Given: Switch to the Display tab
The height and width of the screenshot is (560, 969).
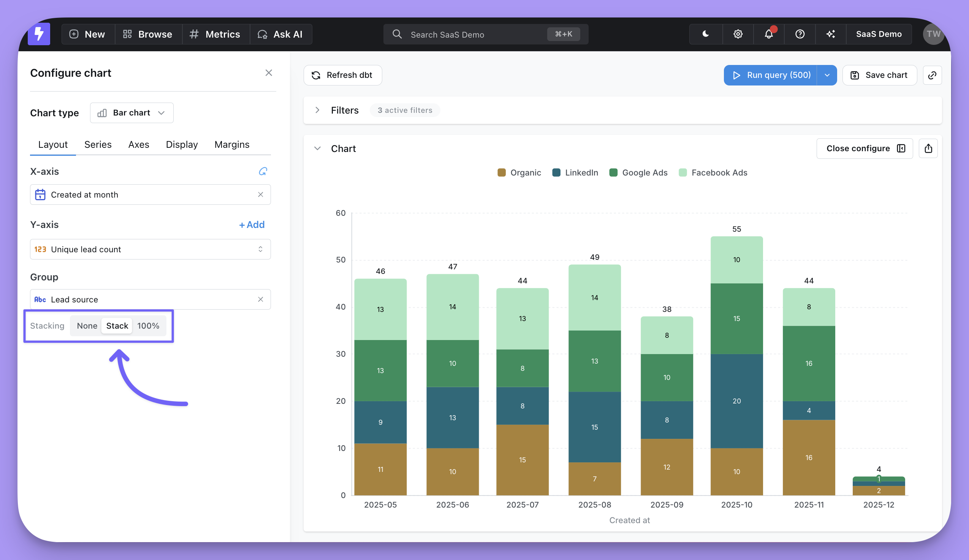Looking at the screenshot, I should pos(182,144).
